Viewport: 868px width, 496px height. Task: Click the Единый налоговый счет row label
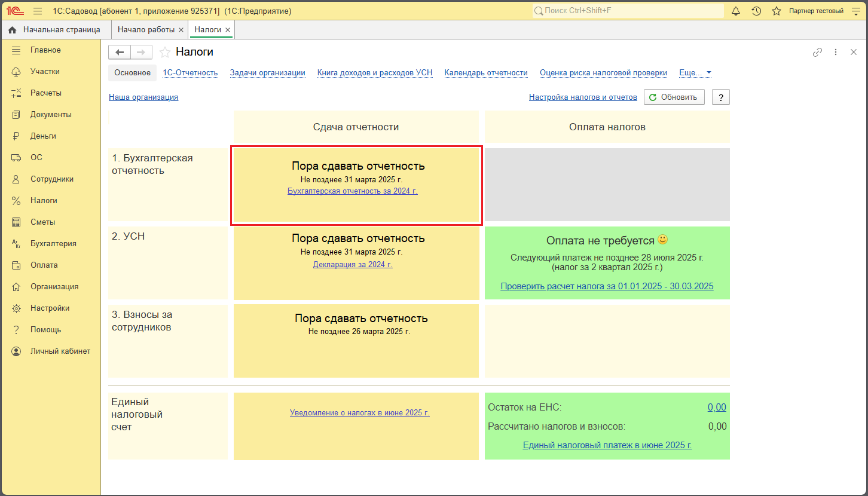point(168,426)
